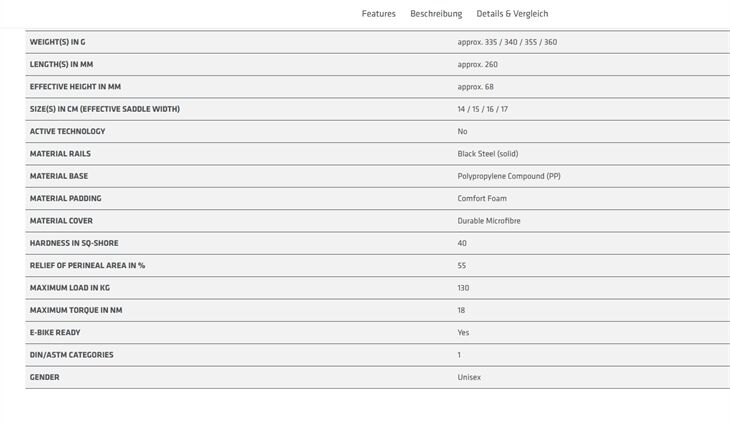730x425 pixels.
Task: Select the Maximum Torque in Nm label
Action: pyautogui.click(x=76, y=310)
